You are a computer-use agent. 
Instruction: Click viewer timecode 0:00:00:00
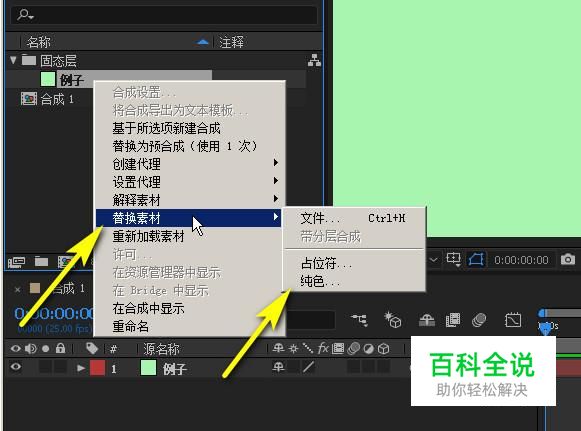coord(521,260)
